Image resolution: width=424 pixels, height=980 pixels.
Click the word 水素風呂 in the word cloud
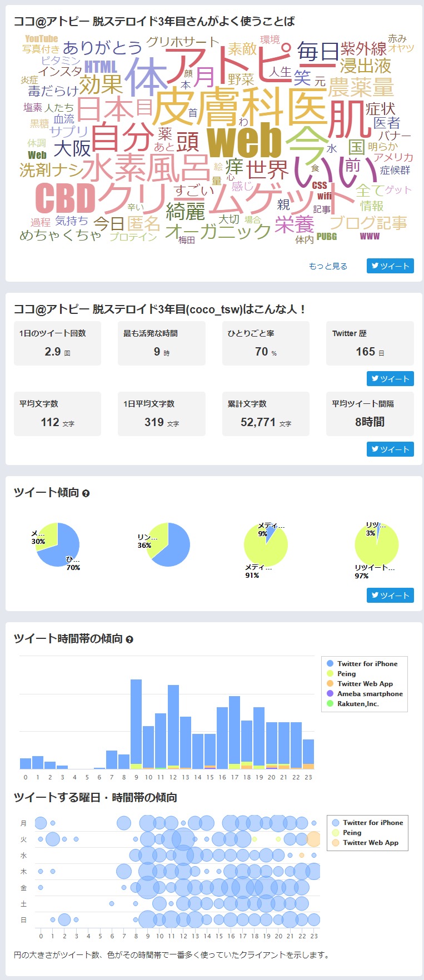pyautogui.click(x=146, y=167)
